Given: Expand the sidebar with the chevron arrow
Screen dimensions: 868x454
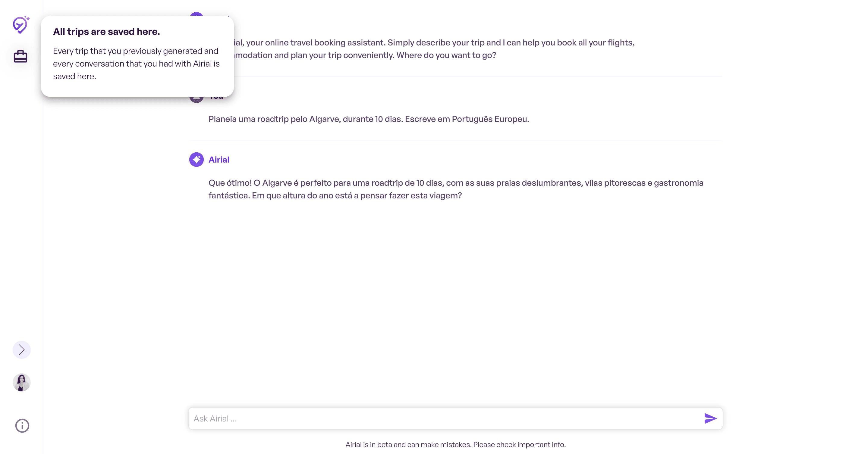Looking at the screenshot, I should (x=22, y=350).
